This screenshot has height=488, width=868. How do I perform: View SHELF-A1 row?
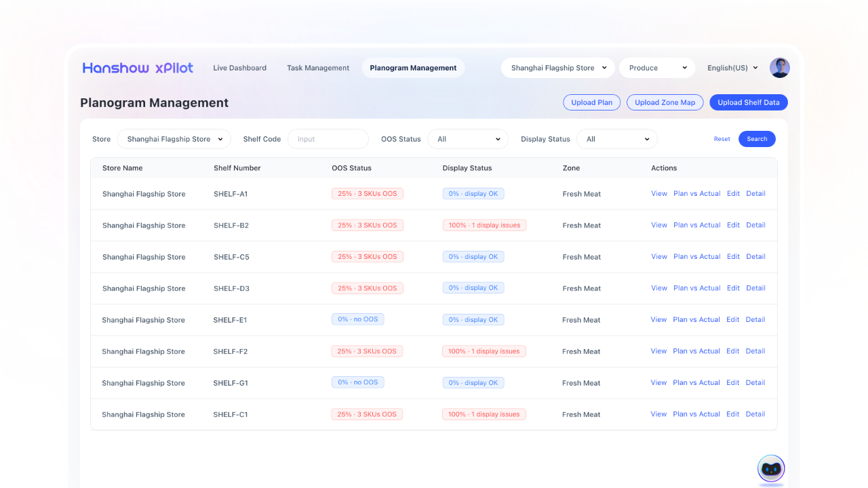coord(659,194)
